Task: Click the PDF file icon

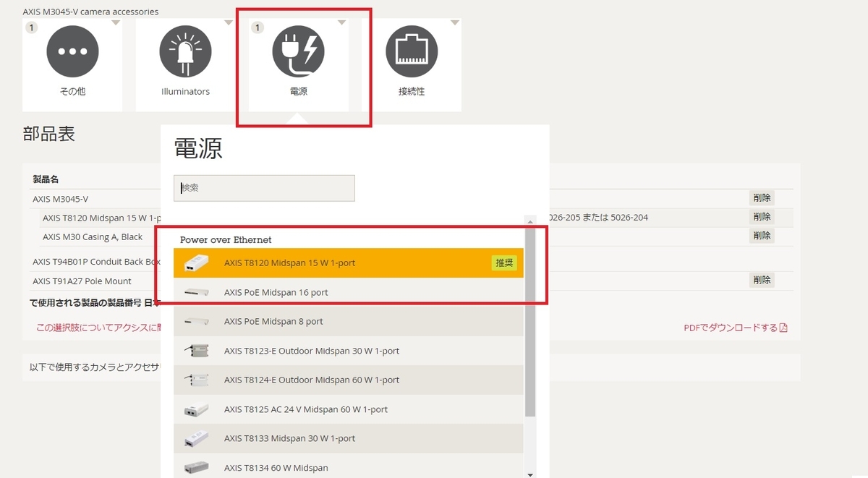Action: click(783, 328)
